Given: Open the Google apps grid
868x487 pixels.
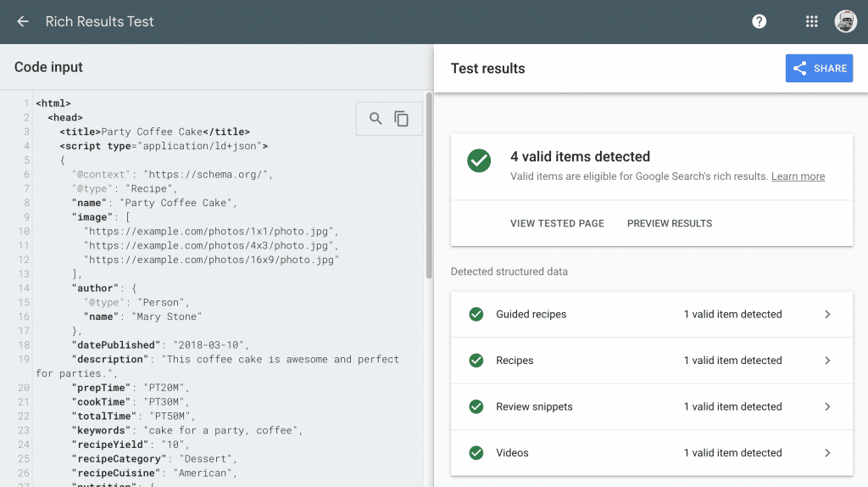Looking at the screenshot, I should point(811,21).
